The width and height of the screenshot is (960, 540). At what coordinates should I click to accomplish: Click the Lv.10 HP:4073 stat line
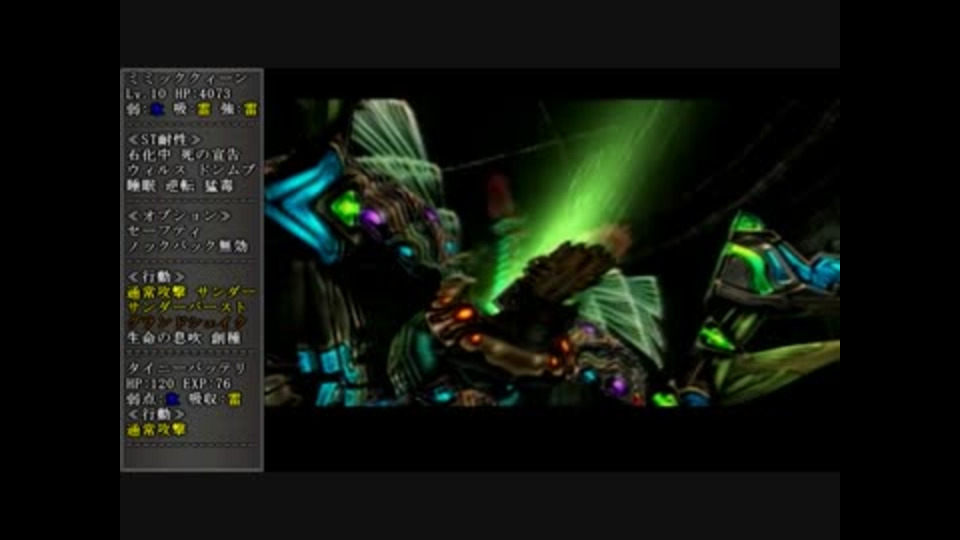click(178, 94)
